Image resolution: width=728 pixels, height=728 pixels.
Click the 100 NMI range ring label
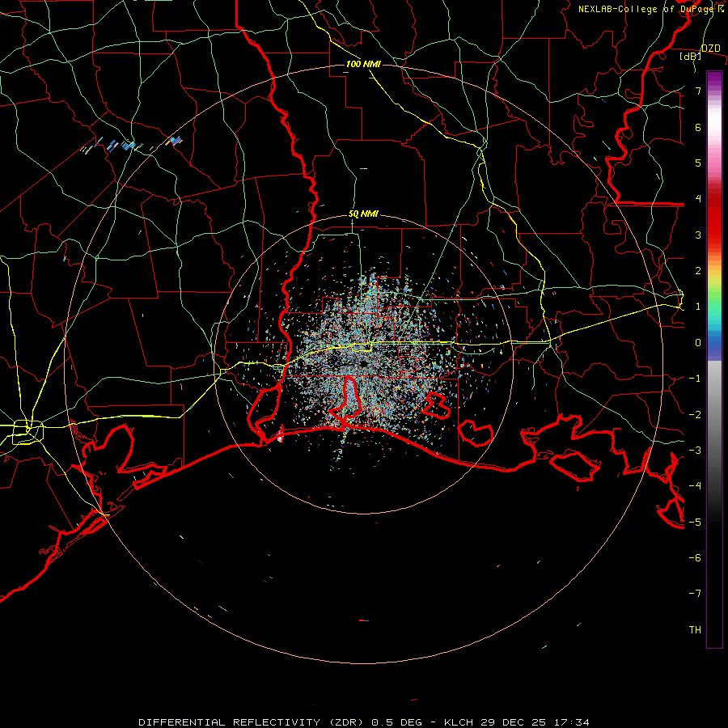coord(363,64)
